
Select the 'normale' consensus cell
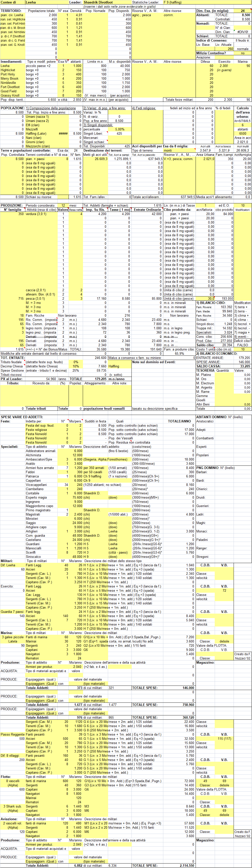[243, 49]
